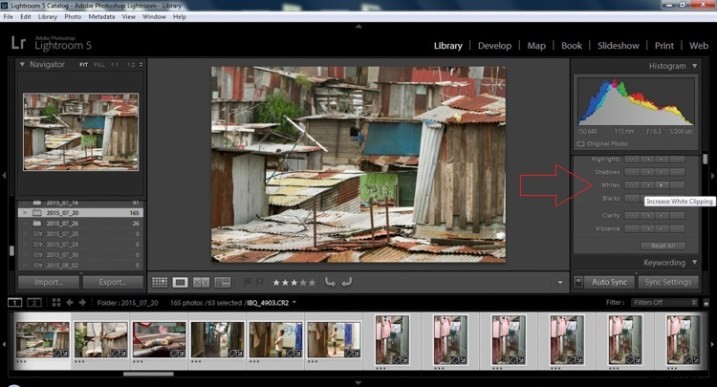Select the Loupe view icon
Screen dimensions: 717x387
180,282
